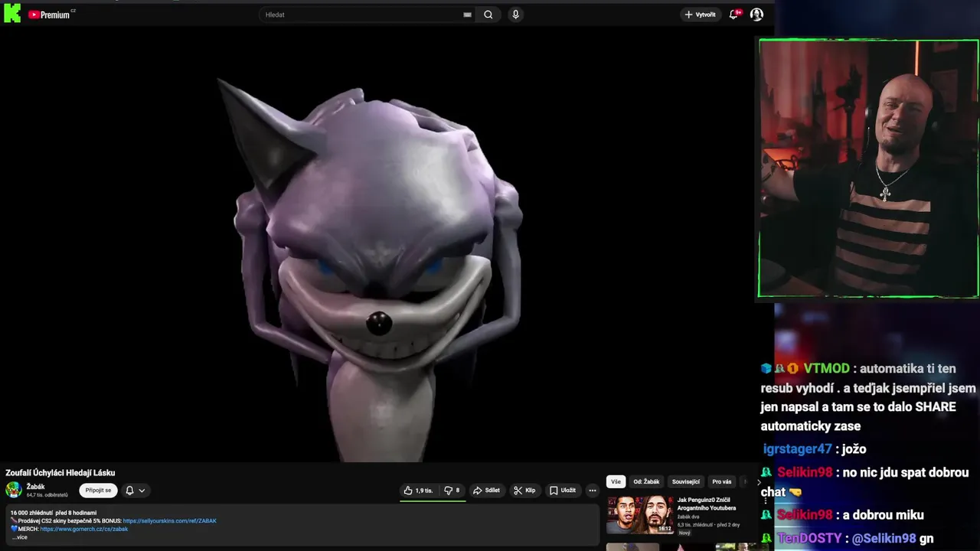Click the Připojit se join button

(98, 491)
